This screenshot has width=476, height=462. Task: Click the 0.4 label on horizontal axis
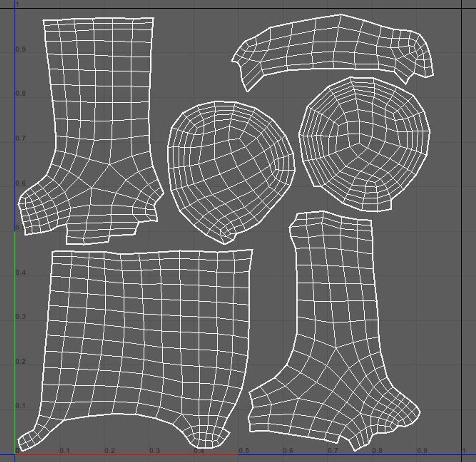point(199,450)
